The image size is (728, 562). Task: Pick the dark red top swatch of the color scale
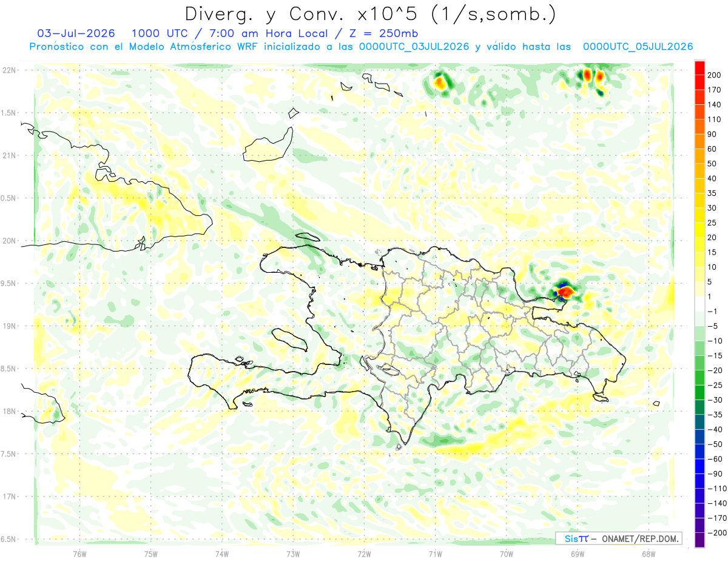[699, 68]
